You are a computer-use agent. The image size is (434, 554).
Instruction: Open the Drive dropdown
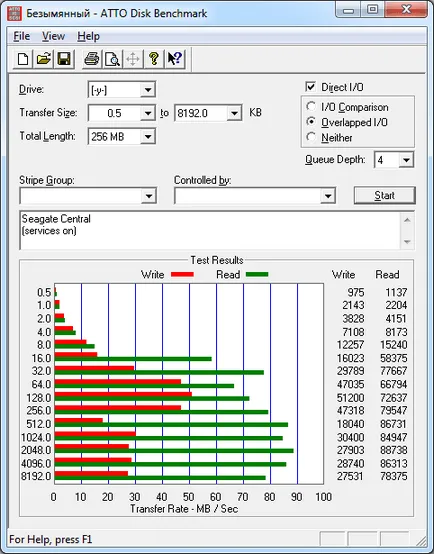(148, 90)
